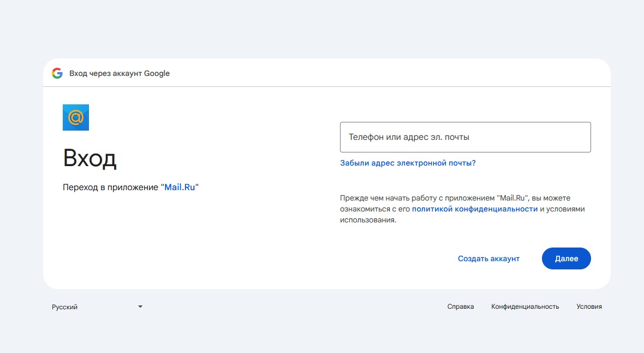Click the Google logo icon
This screenshot has height=353, width=644.
tap(57, 73)
